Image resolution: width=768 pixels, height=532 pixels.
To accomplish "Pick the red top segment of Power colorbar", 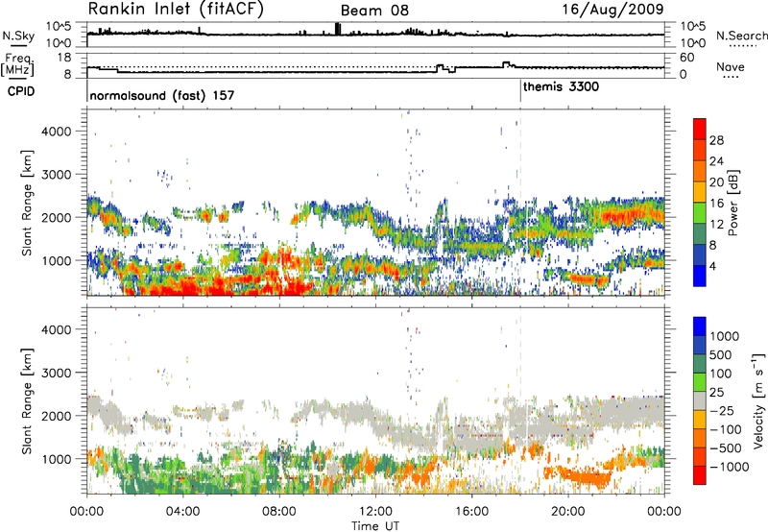I will 700,129.
